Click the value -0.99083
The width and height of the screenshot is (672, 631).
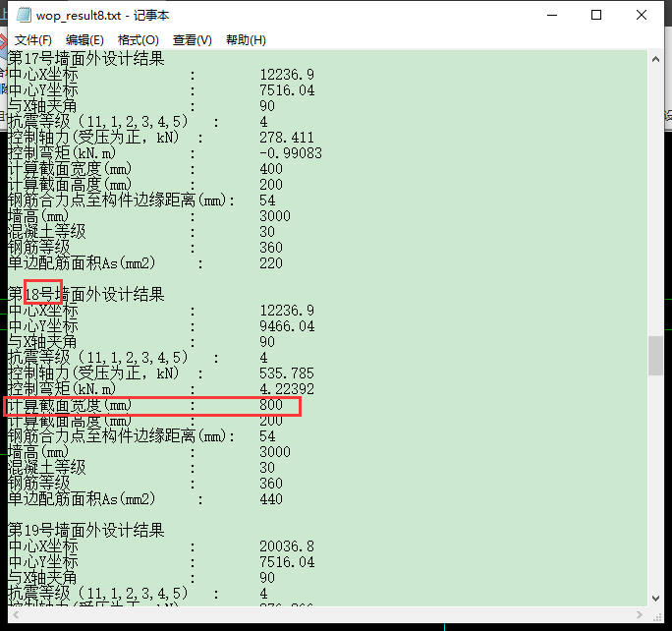point(291,153)
